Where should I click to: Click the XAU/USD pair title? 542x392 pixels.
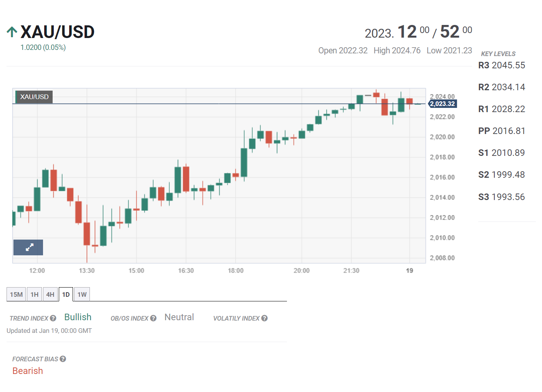point(57,32)
